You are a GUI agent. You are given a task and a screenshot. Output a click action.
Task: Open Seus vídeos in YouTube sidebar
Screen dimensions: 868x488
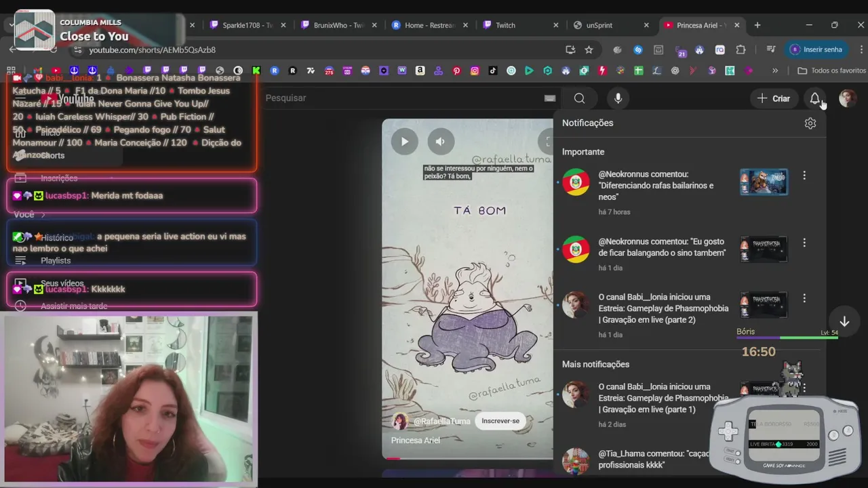[x=62, y=283]
